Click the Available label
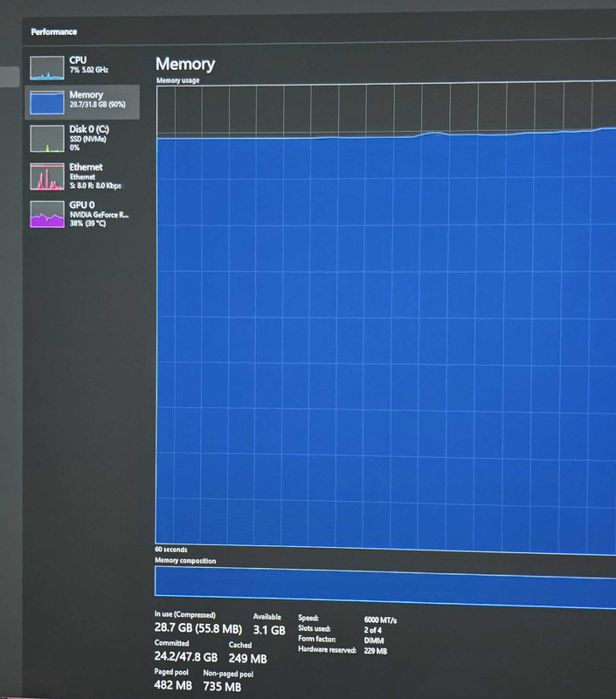 coord(267,617)
